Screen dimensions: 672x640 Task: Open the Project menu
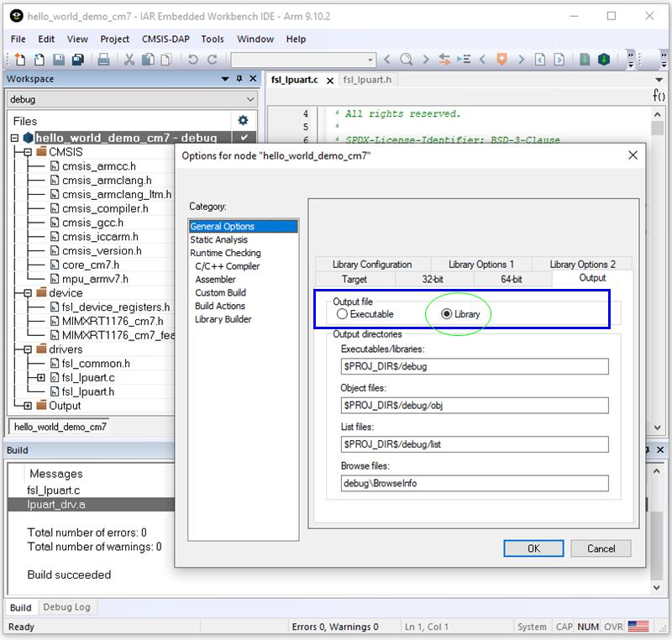pos(114,39)
